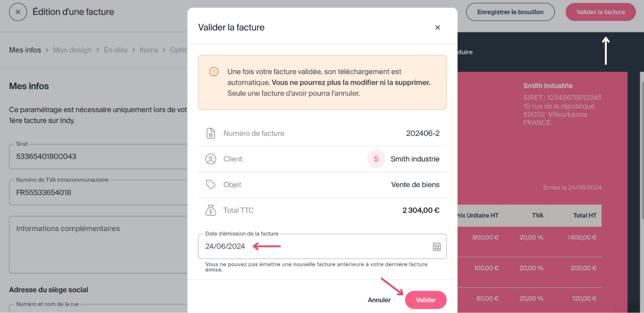Cancel the validation with Annuler

point(379,300)
